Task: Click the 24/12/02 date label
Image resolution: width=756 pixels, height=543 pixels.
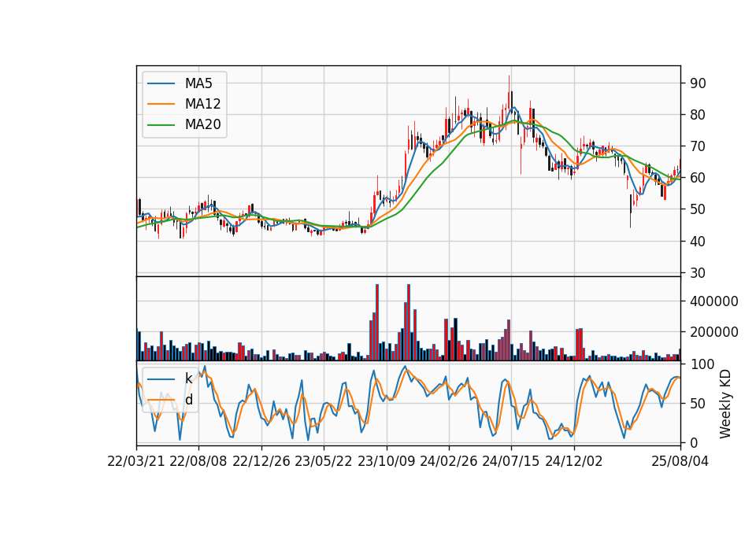Action: tap(574, 461)
